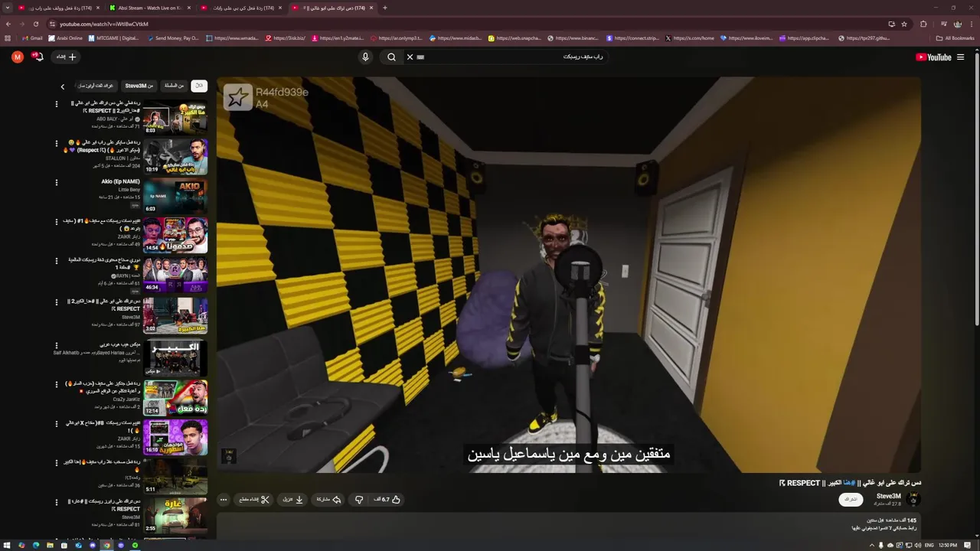The width and height of the screenshot is (980, 551).
Task: Select the 'من Steve3M' filter chip
Action: pos(139,86)
